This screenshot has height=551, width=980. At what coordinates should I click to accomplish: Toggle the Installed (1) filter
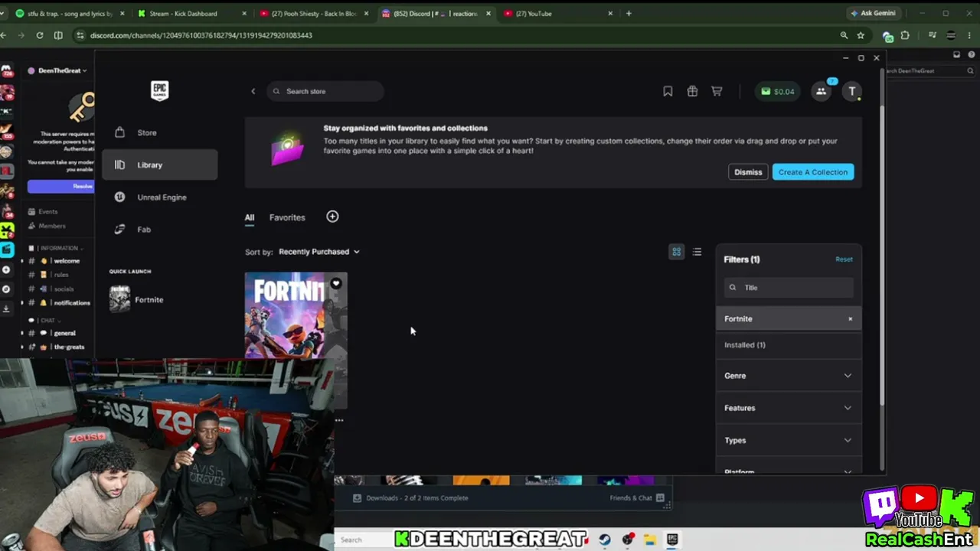789,345
